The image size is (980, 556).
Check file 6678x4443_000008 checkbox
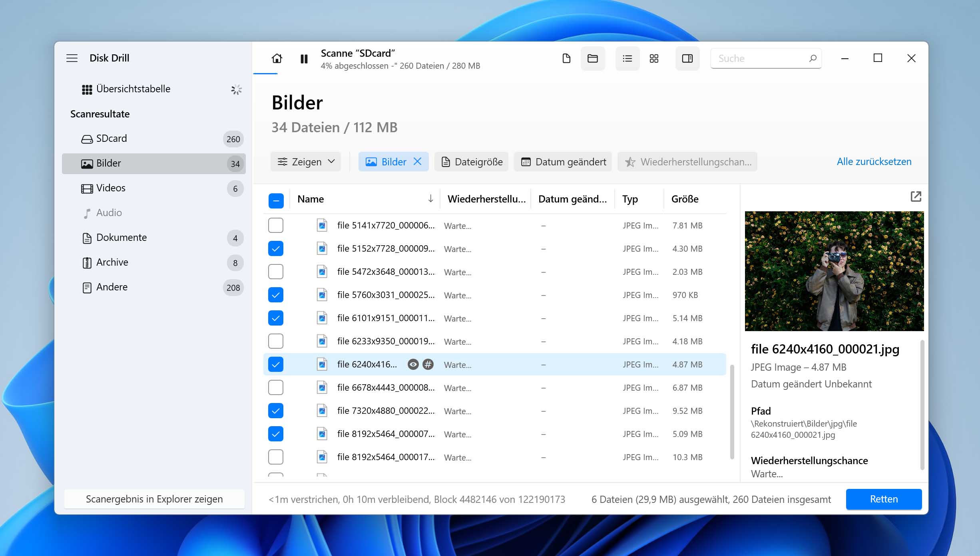tap(276, 387)
